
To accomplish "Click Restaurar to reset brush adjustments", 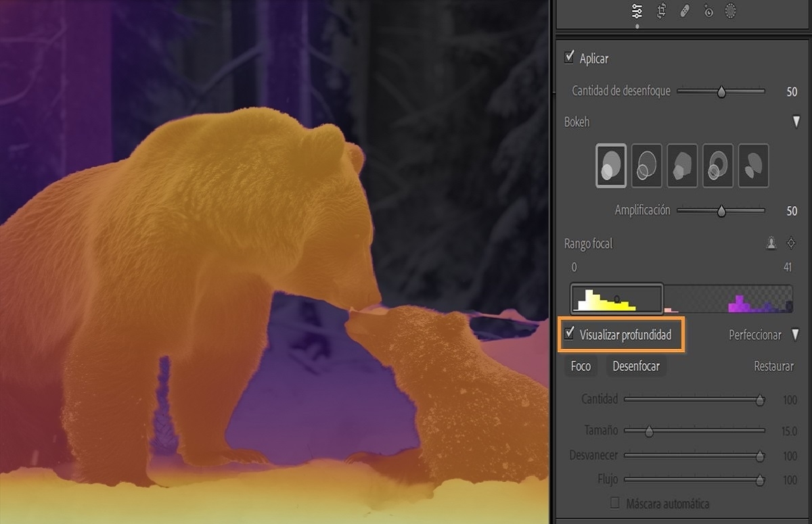I will coord(775,366).
